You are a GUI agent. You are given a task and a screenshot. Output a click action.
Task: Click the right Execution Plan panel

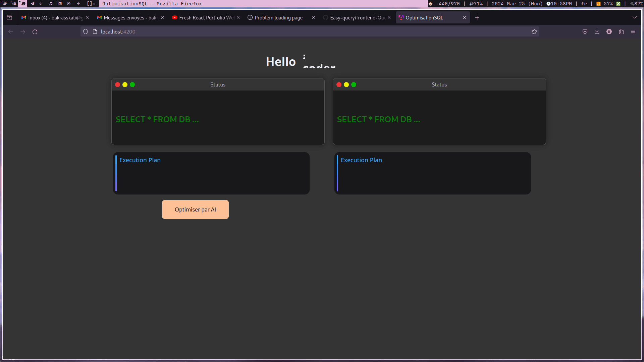click(433, 173)
